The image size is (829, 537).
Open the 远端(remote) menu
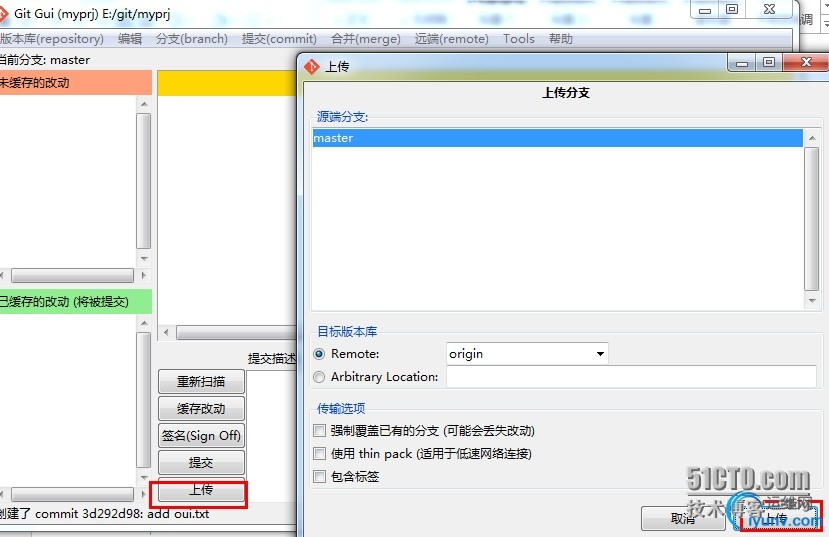452,39
